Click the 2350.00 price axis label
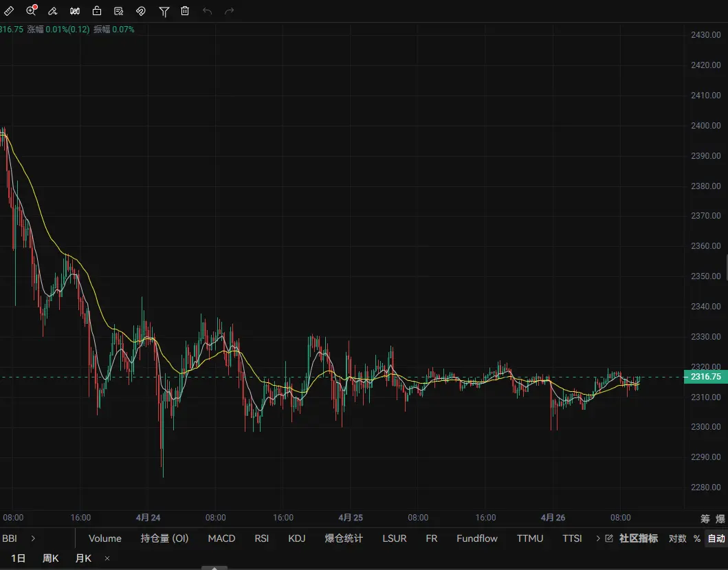This screenshot has width=728, height=570. [706, 276]
